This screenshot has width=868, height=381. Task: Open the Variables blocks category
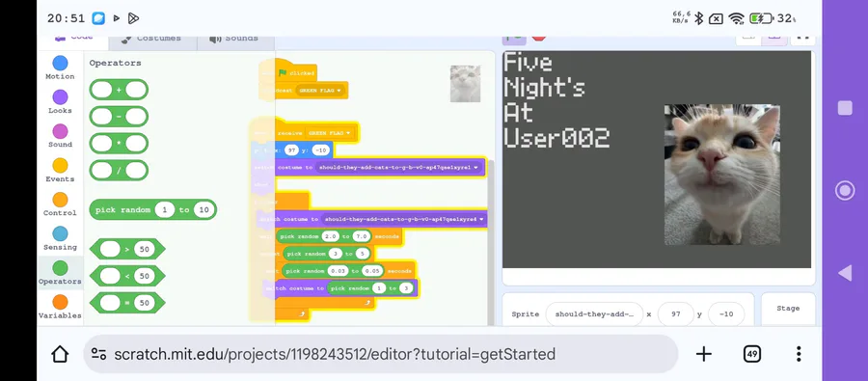pyautogui.click(x=60, y=307)
